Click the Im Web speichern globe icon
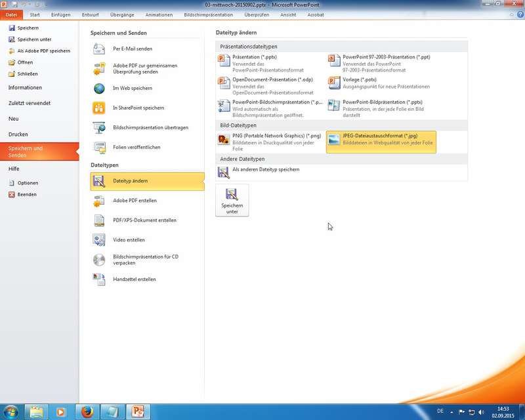The image size is (525, 420). (x=99, y=89)
